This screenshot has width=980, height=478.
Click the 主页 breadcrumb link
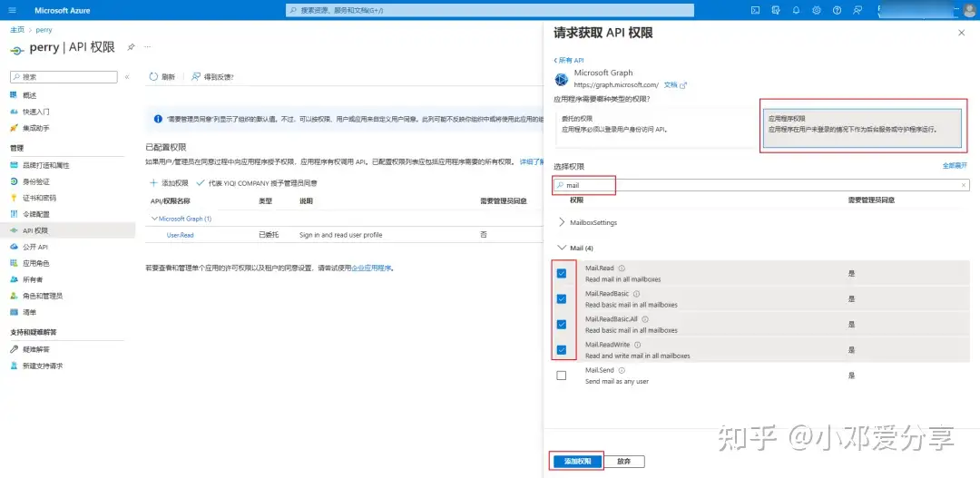(17, 29)
